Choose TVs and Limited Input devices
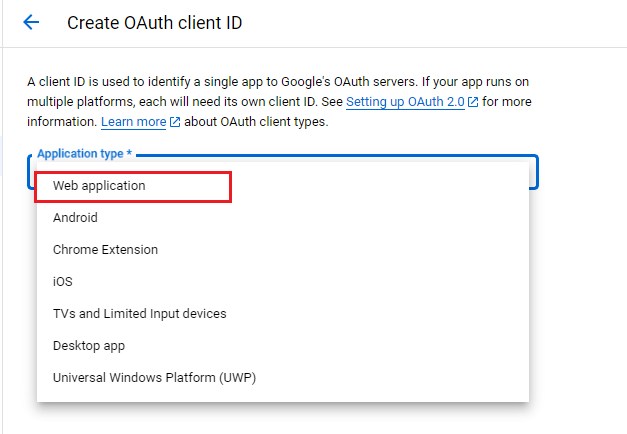The width and height of the screenshot is (627, 434). [283, 314]
